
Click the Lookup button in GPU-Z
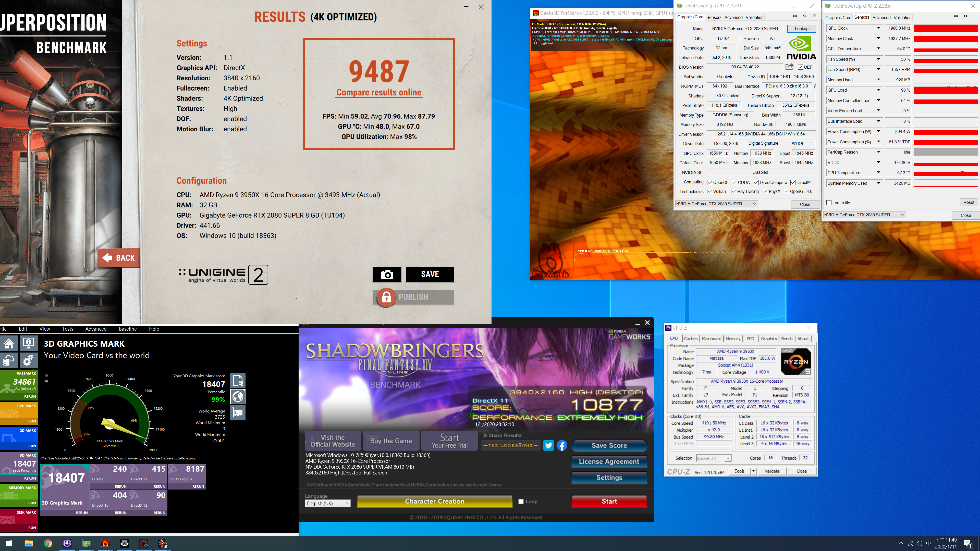pos(801,29)
